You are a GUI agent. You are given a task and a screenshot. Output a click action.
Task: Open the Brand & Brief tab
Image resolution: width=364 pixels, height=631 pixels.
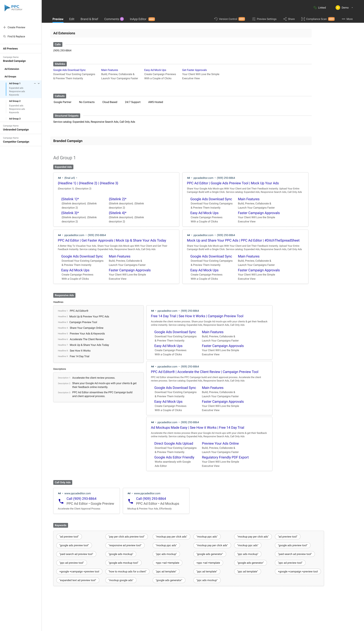[89, 19]
